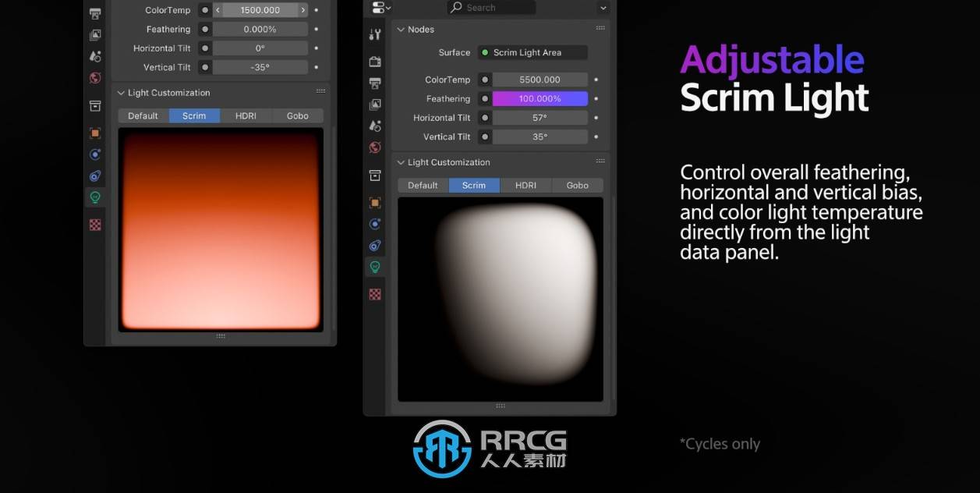This screenshot has width=980, height=493.
Task: Toggle the socket button beside the 57° Horizontal Tilt
Action: click(x=485, y=118)
